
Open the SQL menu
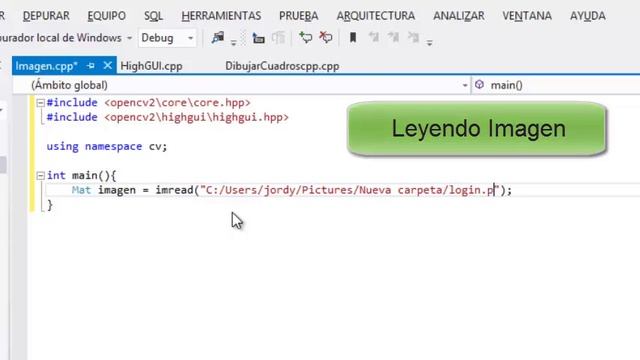153,16
